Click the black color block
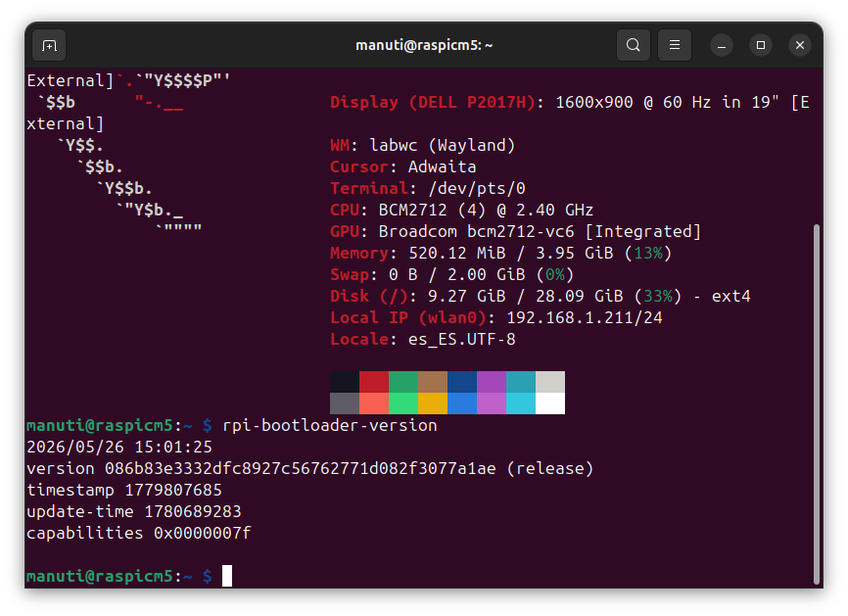Viewport: 848px width, 616px height. (345, 382)
